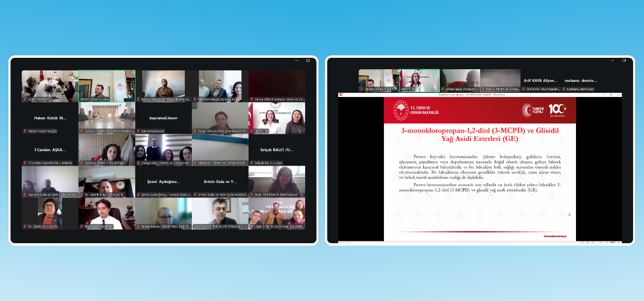Select the active speaker video in right window
The height and width of the screenshot is (301, 644).
point(419,79)
